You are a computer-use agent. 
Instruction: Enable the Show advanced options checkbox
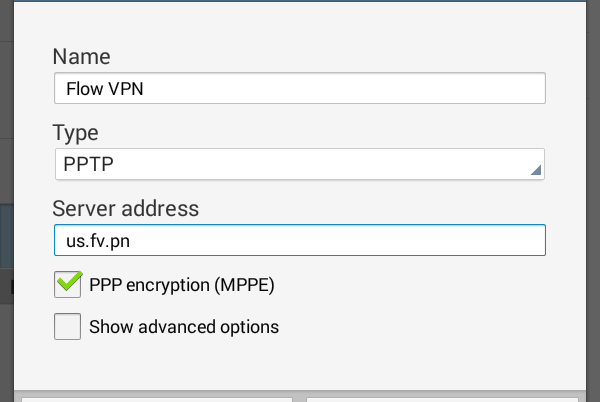(68, 327)
